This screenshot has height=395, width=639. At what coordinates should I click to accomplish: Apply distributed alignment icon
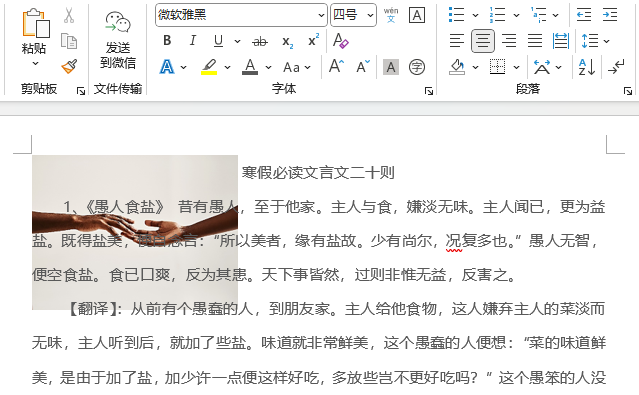(561, 41)
